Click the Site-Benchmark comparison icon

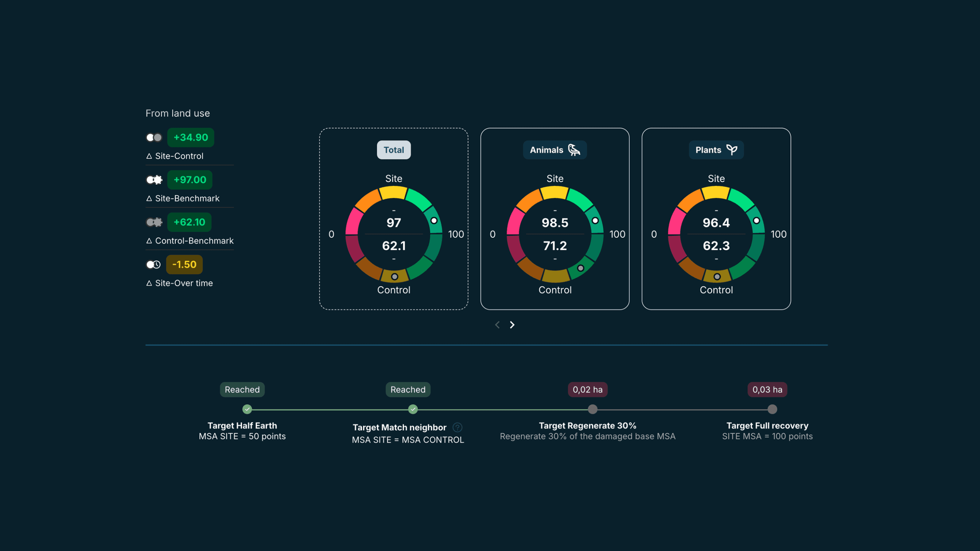tap(154, 180)
